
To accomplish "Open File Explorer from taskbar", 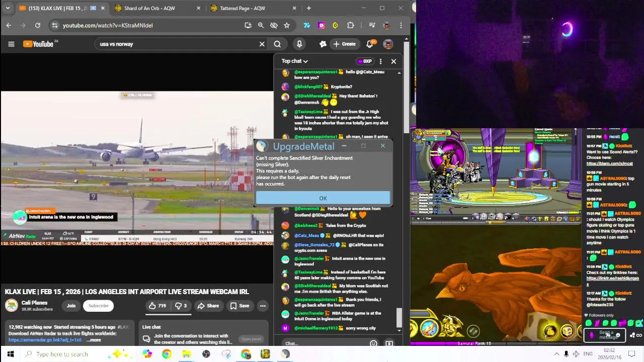I will pos(186,354).
